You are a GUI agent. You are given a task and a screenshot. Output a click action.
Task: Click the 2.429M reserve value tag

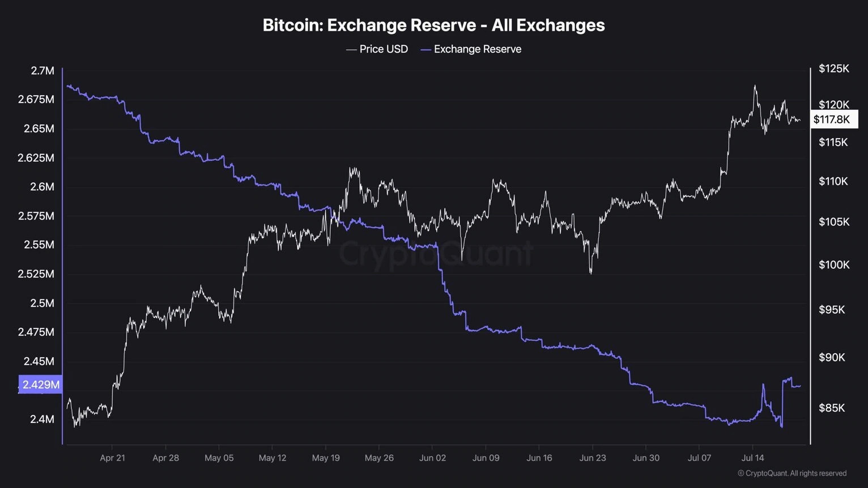click(x=40, y=385)
